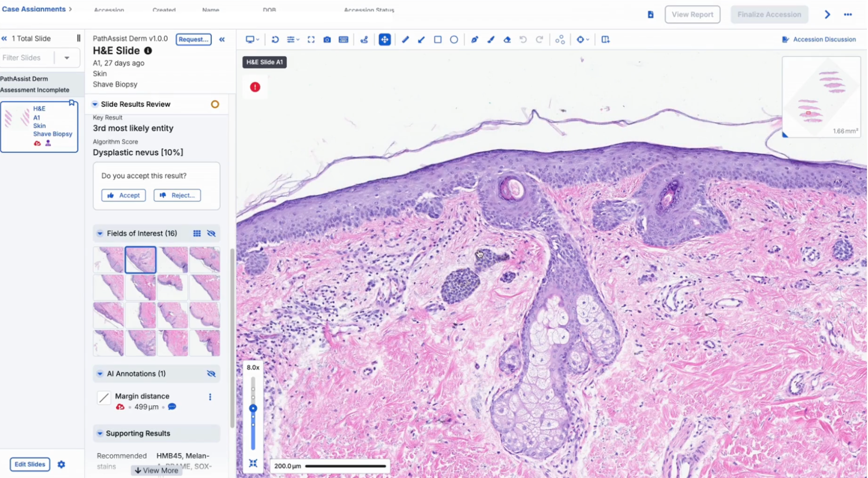Open the keyboard shortcuts icon

(344, 39)
